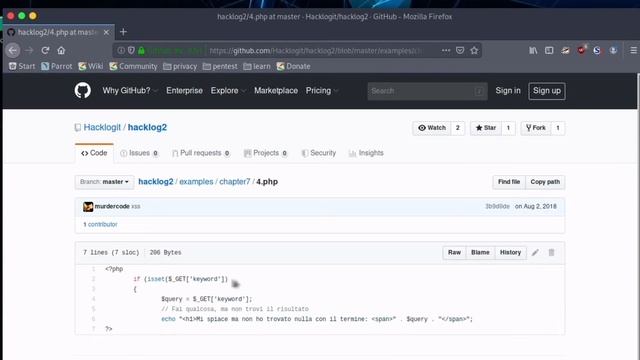
Task: Click the green padlock security icon
Action: tap(141, 51)
